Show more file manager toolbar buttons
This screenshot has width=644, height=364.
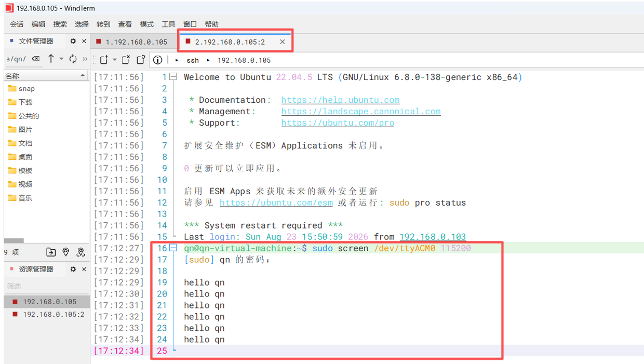pyautogui.click(x=85, y=59)
